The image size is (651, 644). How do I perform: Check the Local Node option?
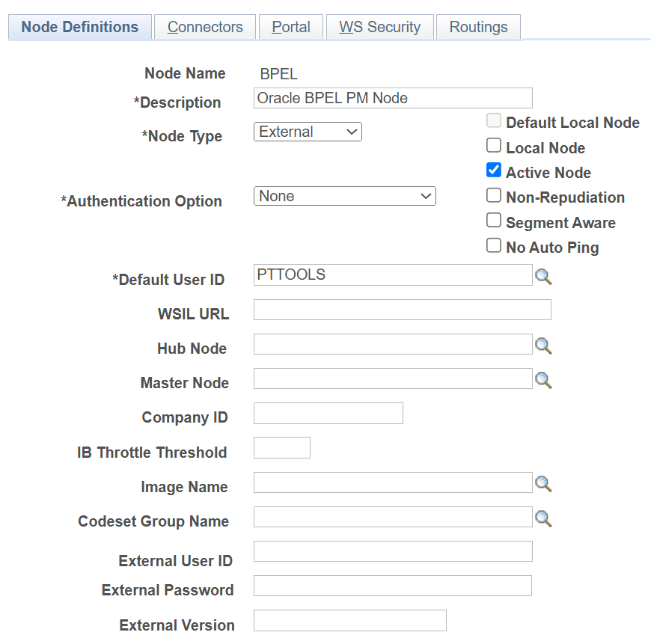coord(494,145)
